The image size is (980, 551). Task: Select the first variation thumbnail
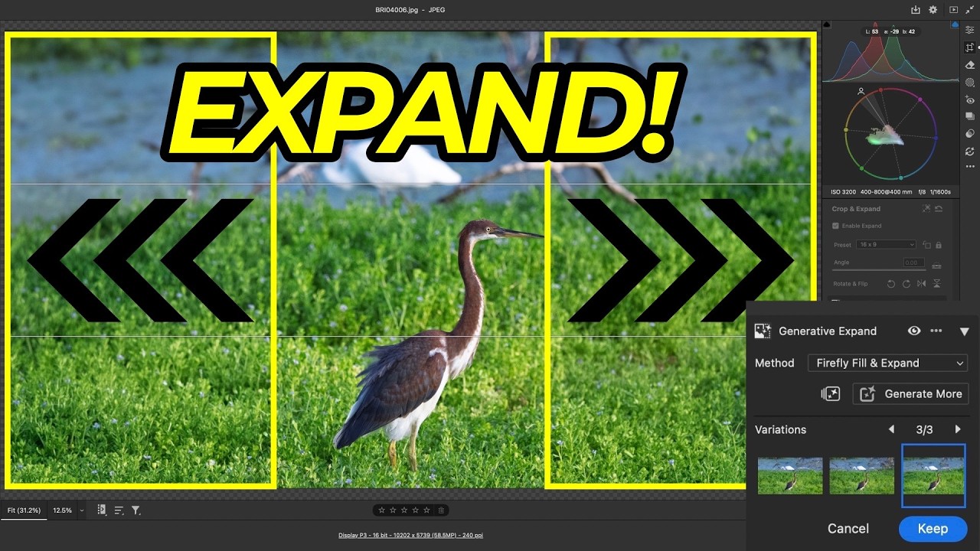coord(790,475)
